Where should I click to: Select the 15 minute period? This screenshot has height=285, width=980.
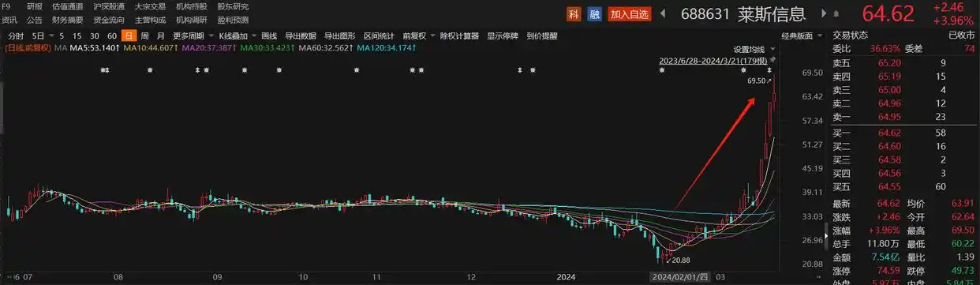tap(77, 36)
